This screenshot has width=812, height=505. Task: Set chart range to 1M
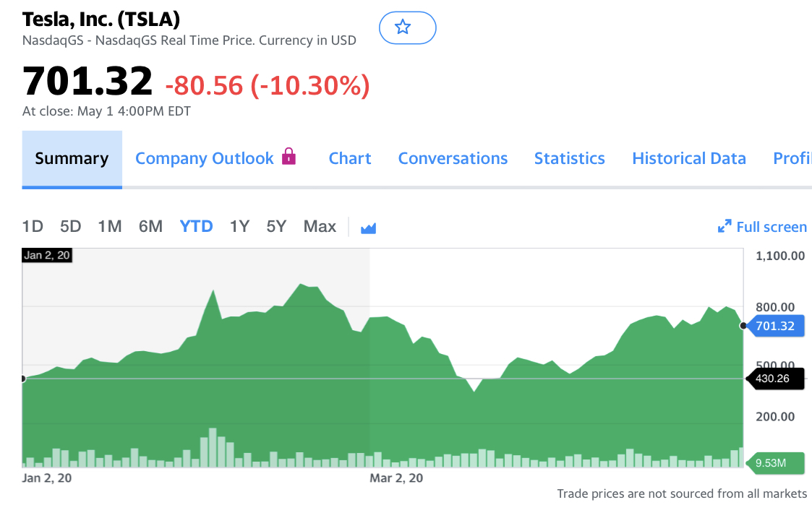pyautogui.click(x=110, y=227)
